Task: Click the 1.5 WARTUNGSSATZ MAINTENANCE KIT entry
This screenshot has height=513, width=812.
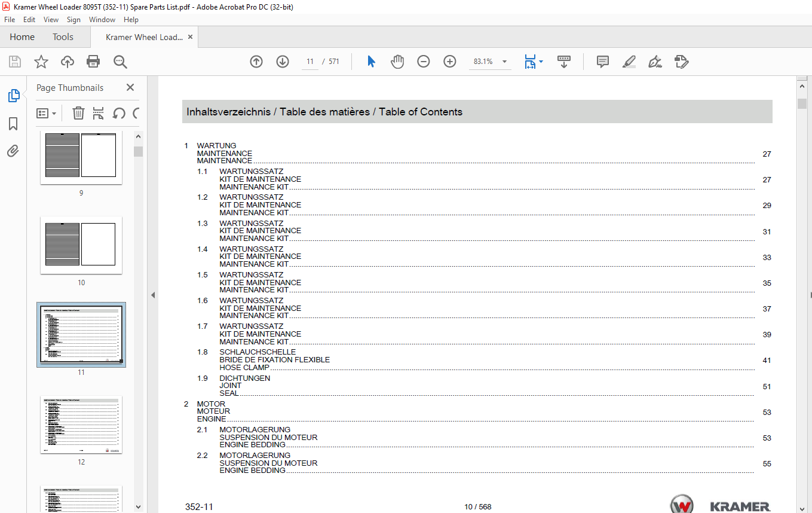Action: coord(484,282)
